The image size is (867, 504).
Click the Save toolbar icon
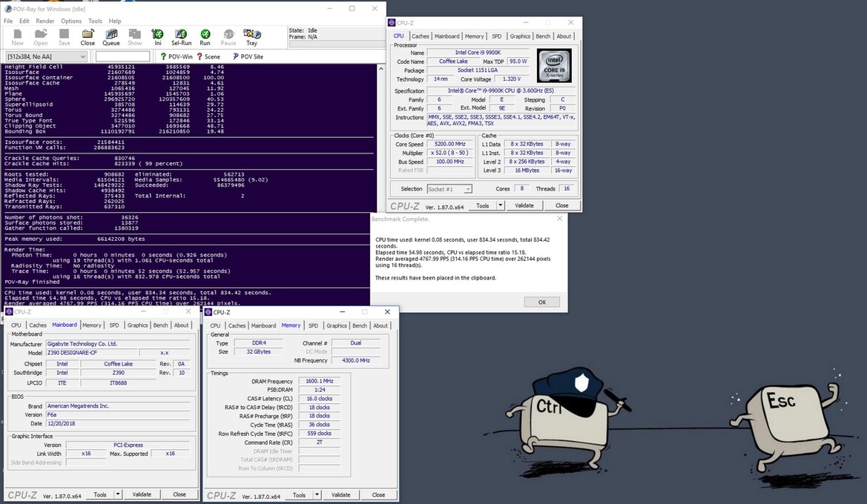pos(64,37)
